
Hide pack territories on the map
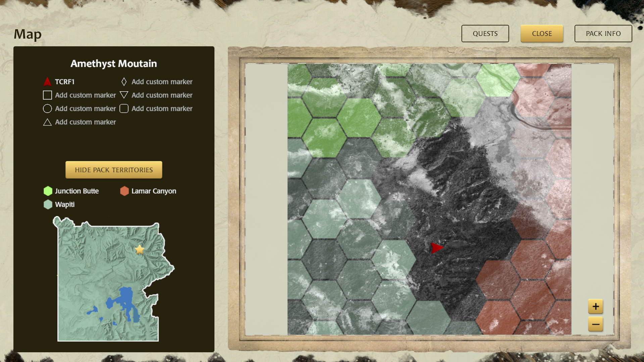tap(114, 170)
